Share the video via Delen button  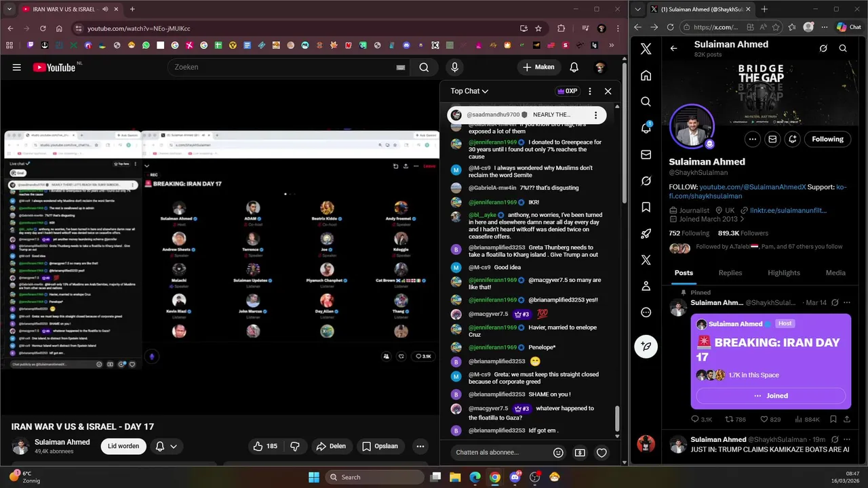(x=332, y=446)
